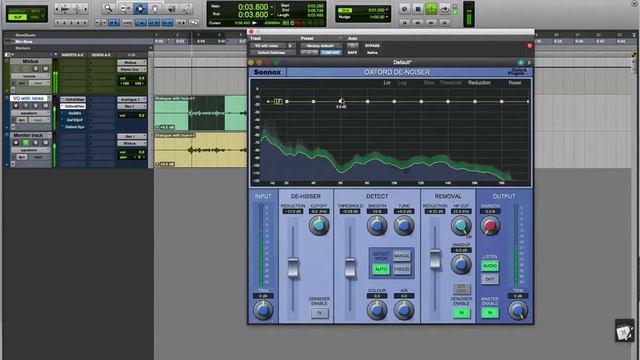Select Reduction curve display option
This screenshot has height=360, width=640.
pyautogui.click(x=479, y=83)
